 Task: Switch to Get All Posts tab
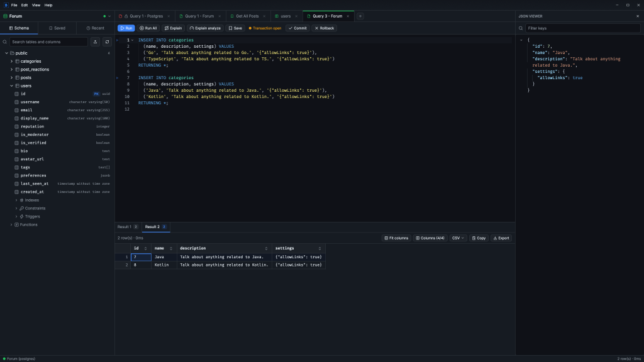click(247, 16)
